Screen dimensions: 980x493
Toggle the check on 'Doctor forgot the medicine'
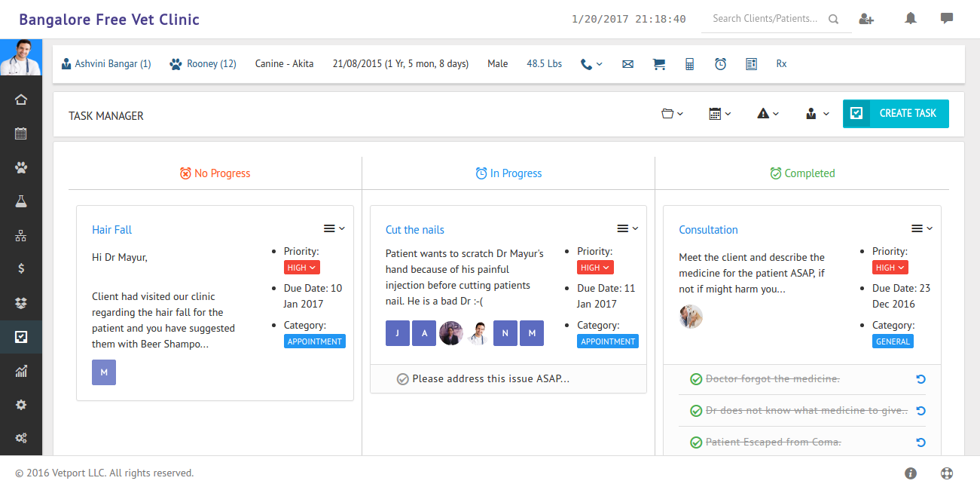[696, 378]
